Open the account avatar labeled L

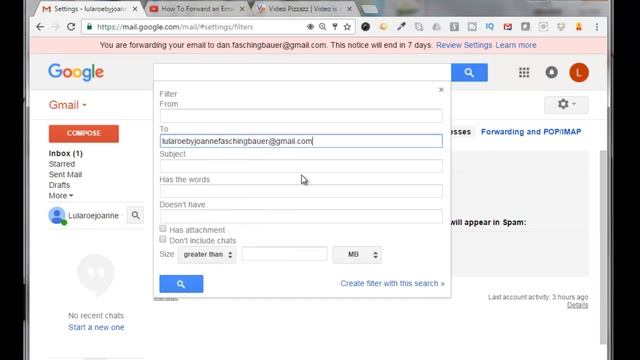click(x=579, y=73)
